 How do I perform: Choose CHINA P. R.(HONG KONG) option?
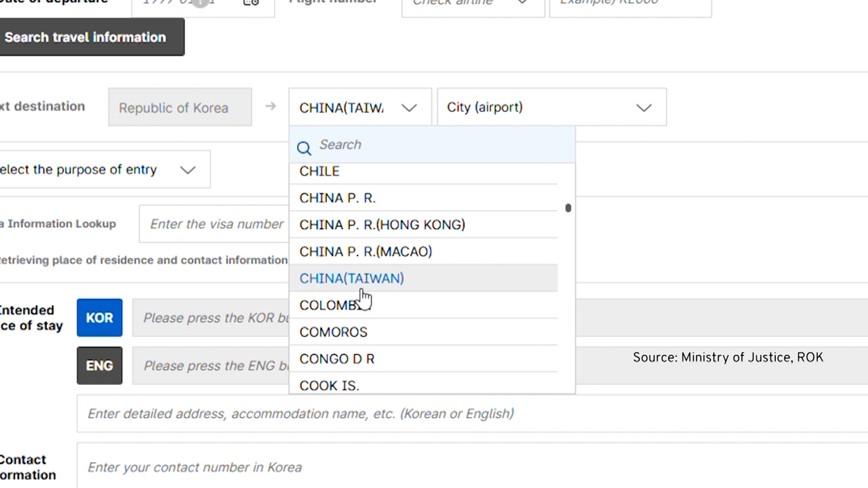(x=382, y=225)
